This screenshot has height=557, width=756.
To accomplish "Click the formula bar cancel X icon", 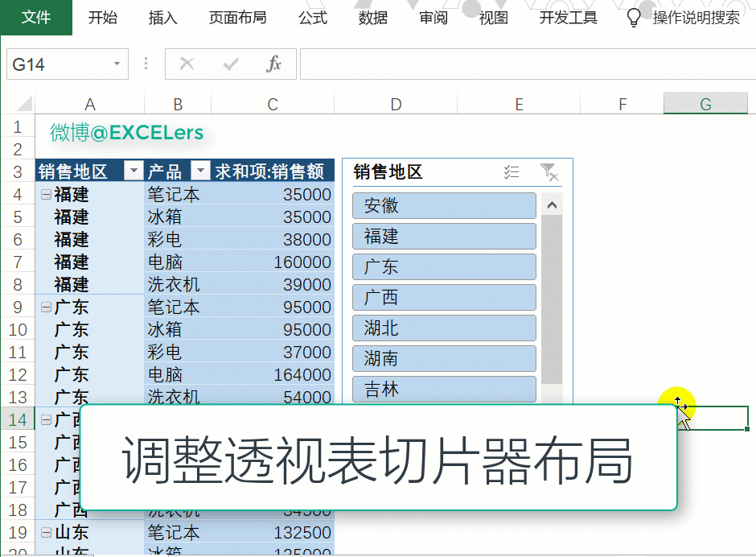I will (x=187, y=64).
